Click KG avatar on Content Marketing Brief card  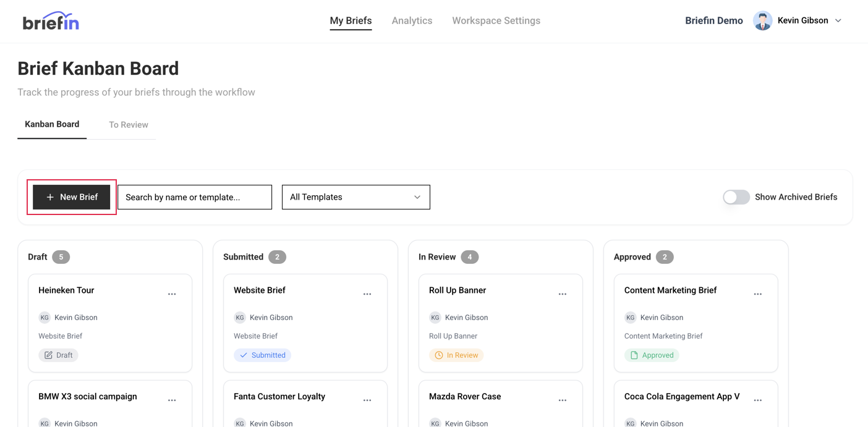(x=631, y=318)
